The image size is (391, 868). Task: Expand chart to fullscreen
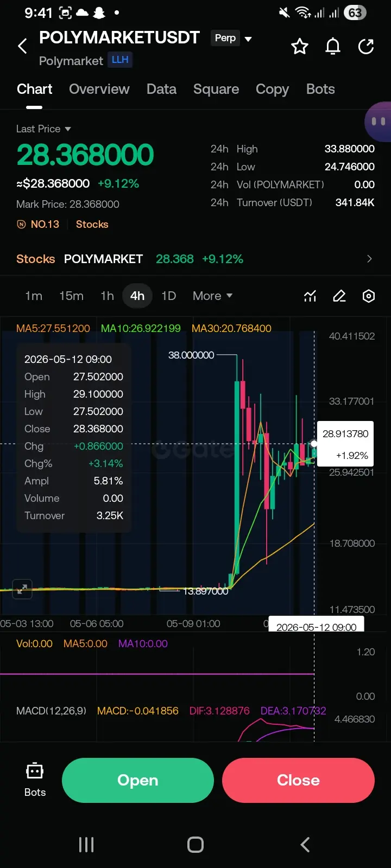[x=22, y=589]
